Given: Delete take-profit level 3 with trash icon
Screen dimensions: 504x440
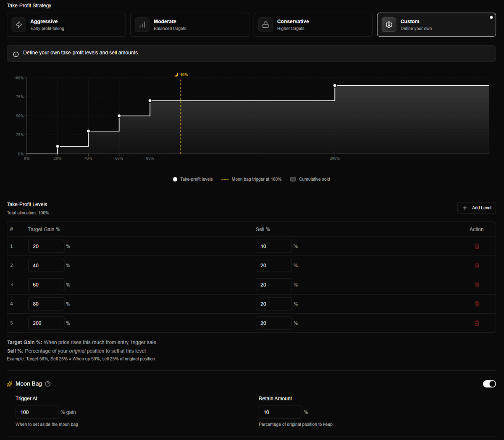Looking at the screenshot, I should (477, 285).
